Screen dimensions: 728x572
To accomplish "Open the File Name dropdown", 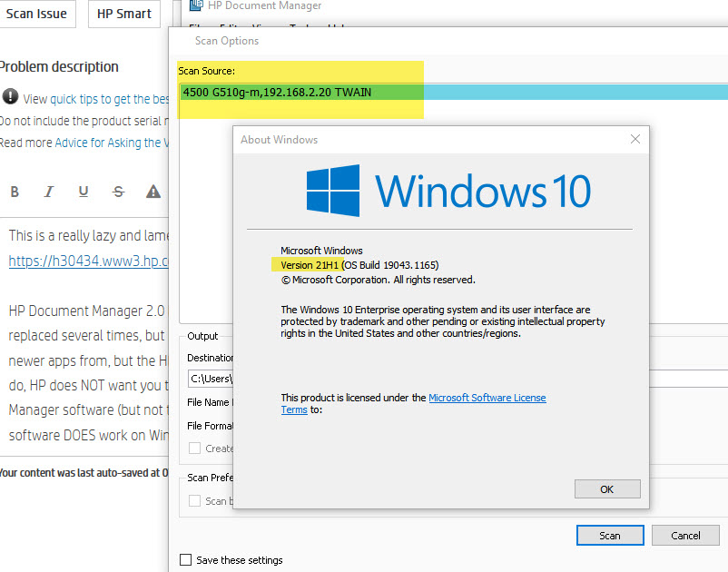I will coord(218,402).
